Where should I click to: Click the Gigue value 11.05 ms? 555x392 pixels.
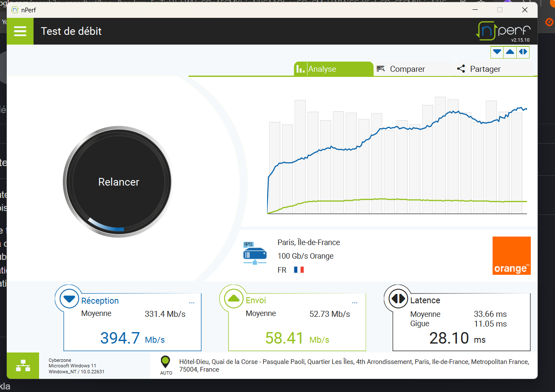click(490, 324)
